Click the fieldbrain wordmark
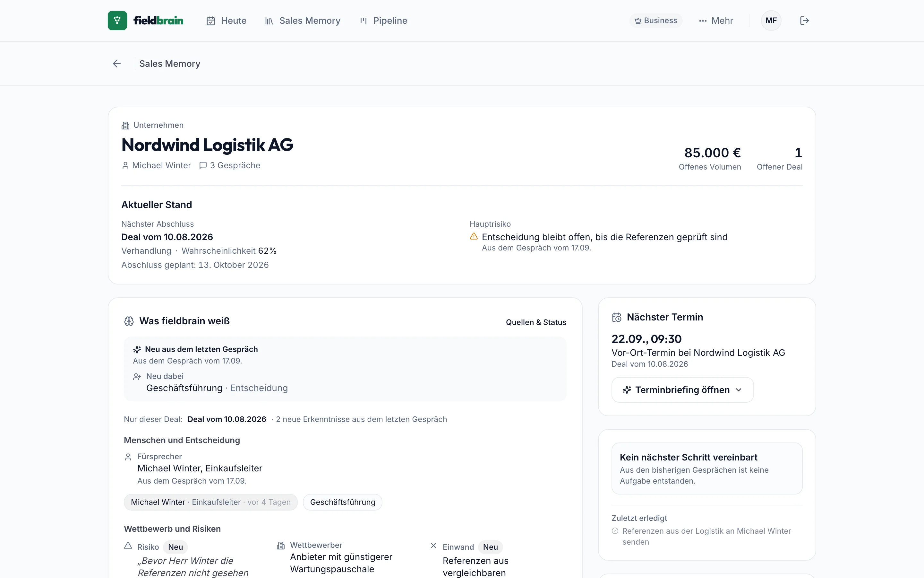 (x=158, y=21)
